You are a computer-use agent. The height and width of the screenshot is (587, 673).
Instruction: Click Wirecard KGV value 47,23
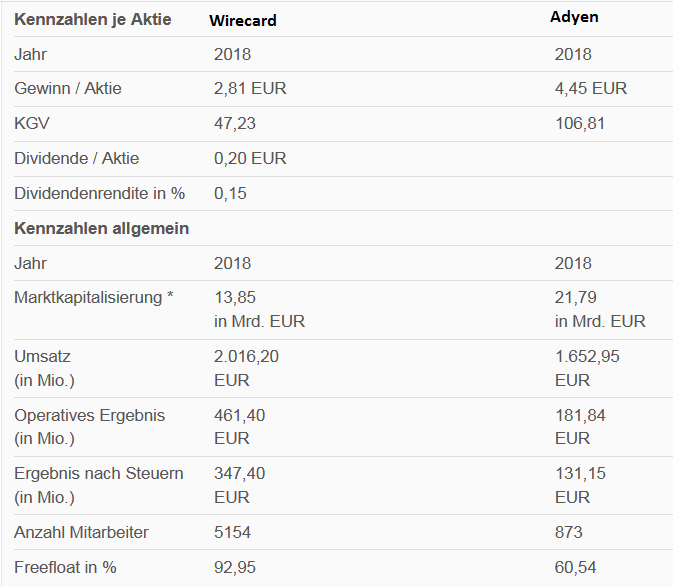tap(235, 124)
